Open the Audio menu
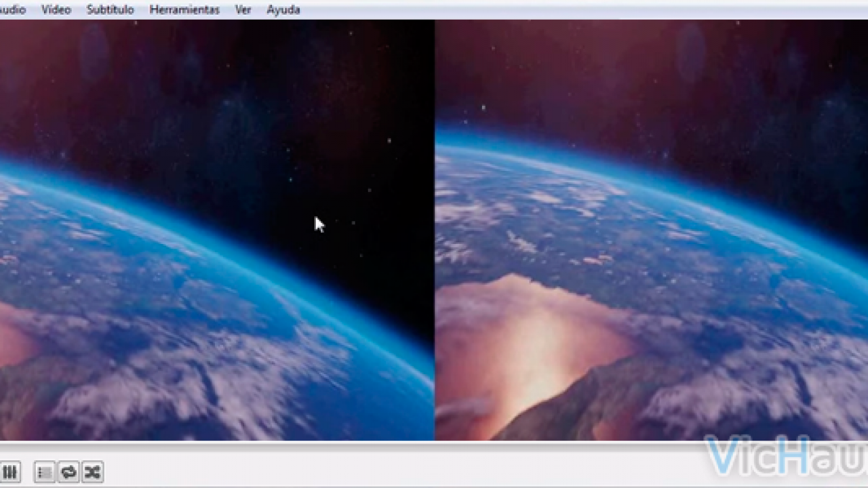This screenshot has height=488, width=868. point(12,9)
